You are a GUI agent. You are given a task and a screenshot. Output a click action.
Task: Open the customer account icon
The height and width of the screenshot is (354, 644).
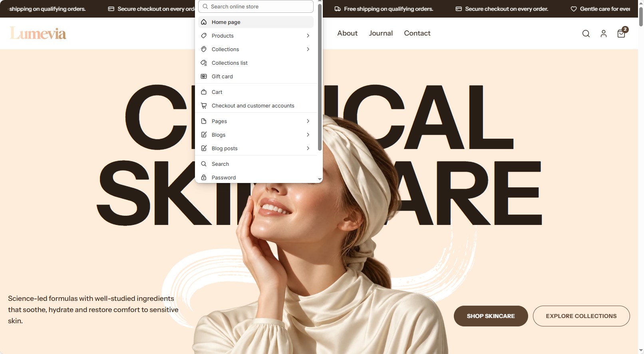[604, 34]
